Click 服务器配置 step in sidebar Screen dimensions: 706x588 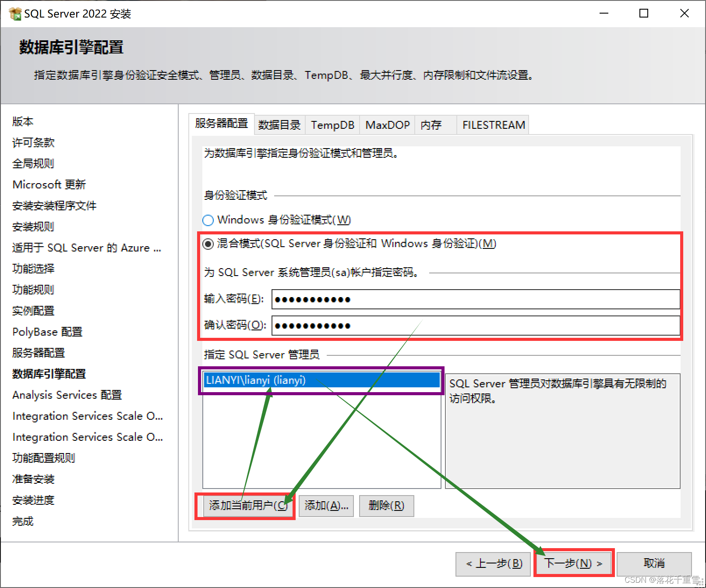39,353
